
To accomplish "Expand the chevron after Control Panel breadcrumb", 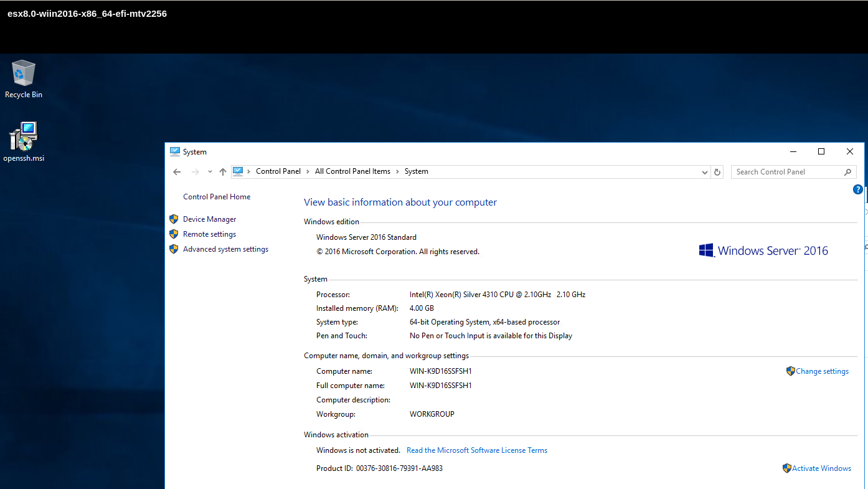I will point(308,171).
